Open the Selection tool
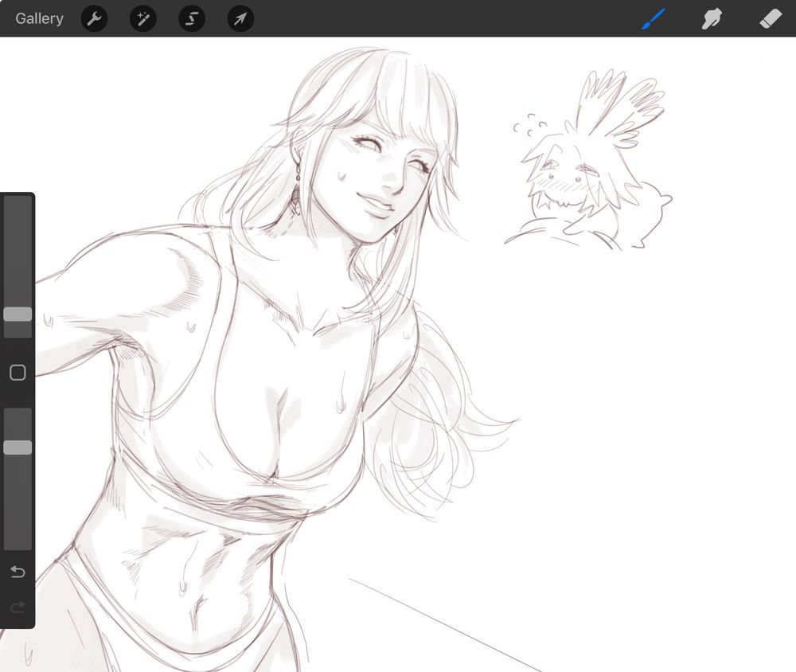The width and height of the screenshot is (796, 672). pos(191,18)
